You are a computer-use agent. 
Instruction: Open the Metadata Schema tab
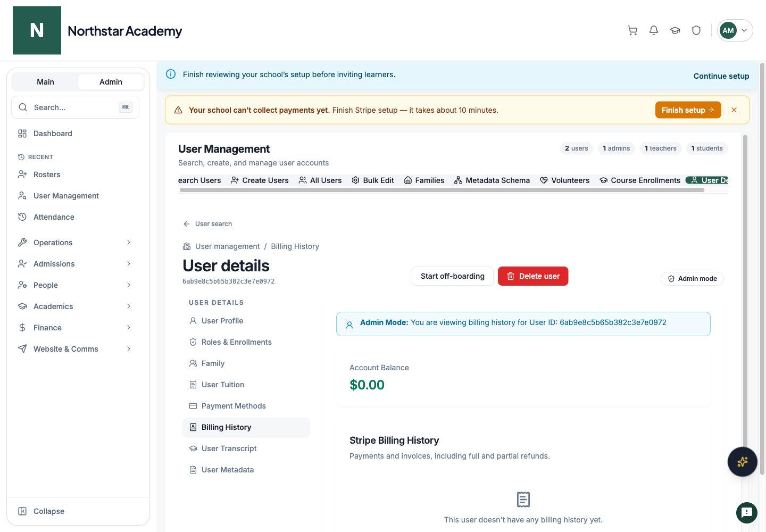click(492, 180)
